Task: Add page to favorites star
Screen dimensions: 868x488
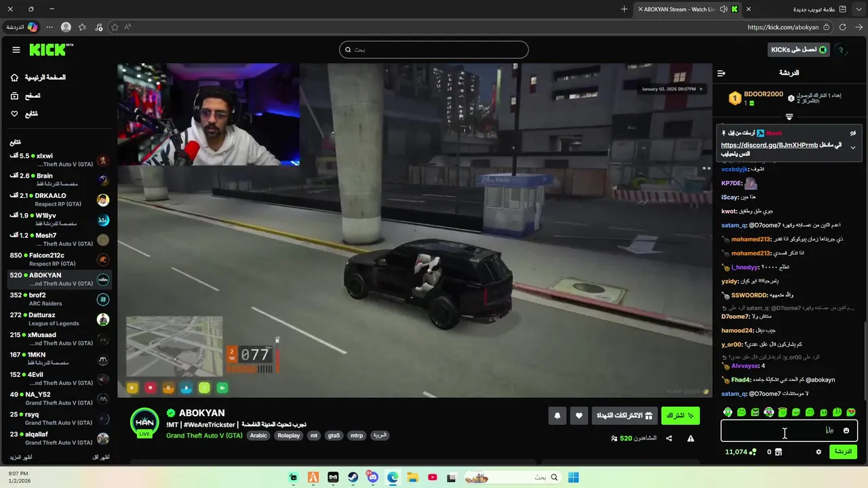Action: click(115, 27)
